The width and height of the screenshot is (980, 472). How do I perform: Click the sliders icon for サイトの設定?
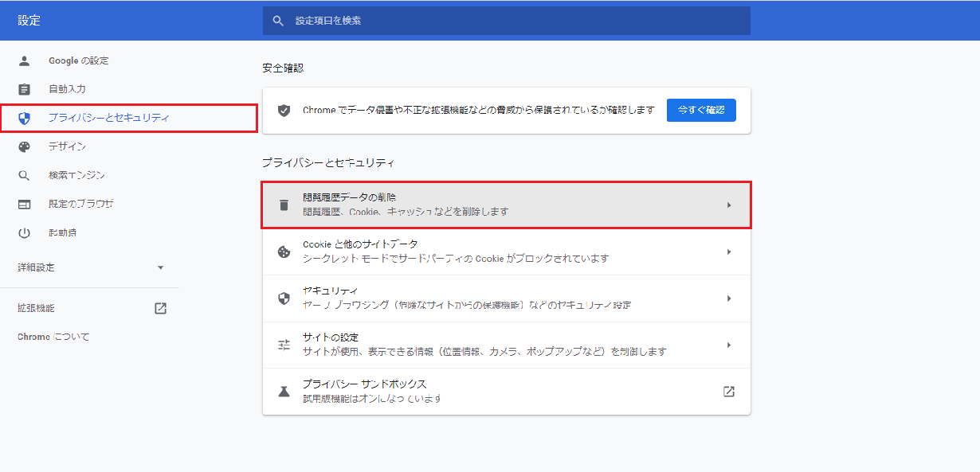(x=284, y=345)
